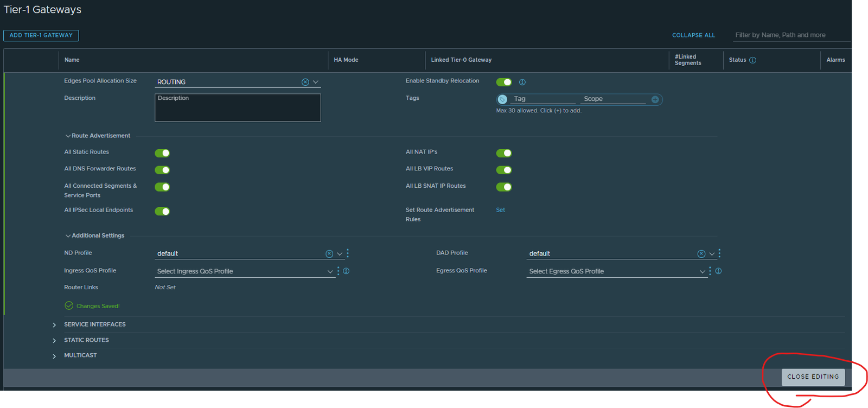The width and height of the screenshot is (868, 408).
Task: Open Select Egress QoS Profile dropdown
Action: click(x=617, y=271)
